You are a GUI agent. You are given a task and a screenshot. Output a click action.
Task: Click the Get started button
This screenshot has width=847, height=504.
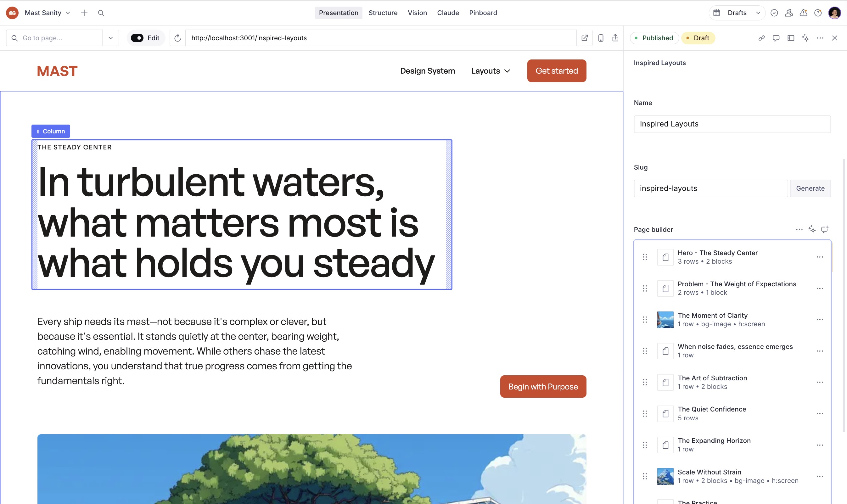(557, 71)
